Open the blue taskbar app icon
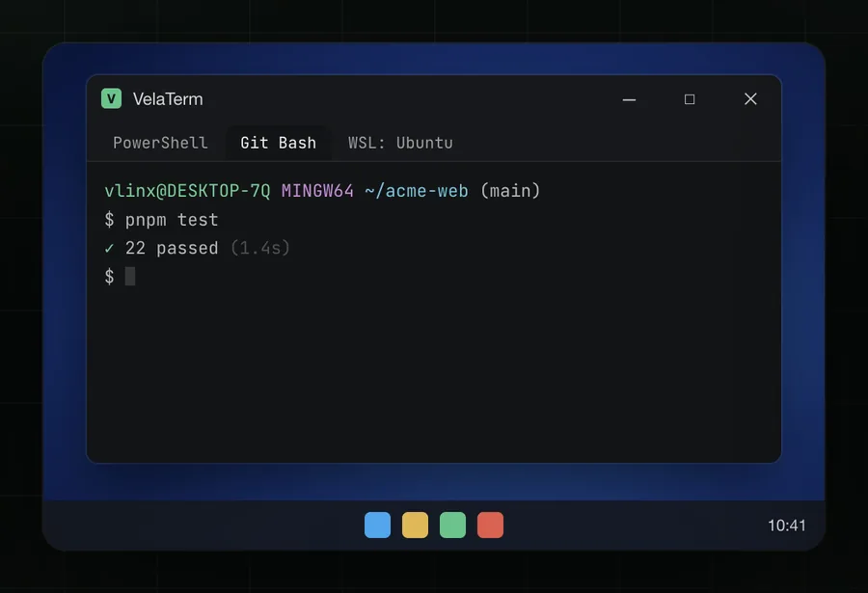The width and height of the screenshot is (868, 593). pyautogui.click(x=377, y=525)
